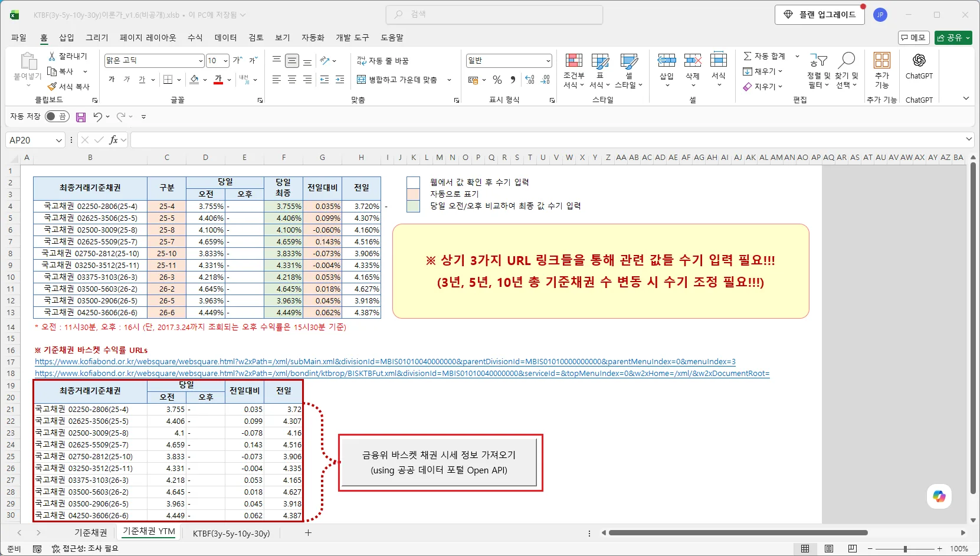Click the fill color bucket icon
The image size is (980, 556).
(x=195, y=80)
